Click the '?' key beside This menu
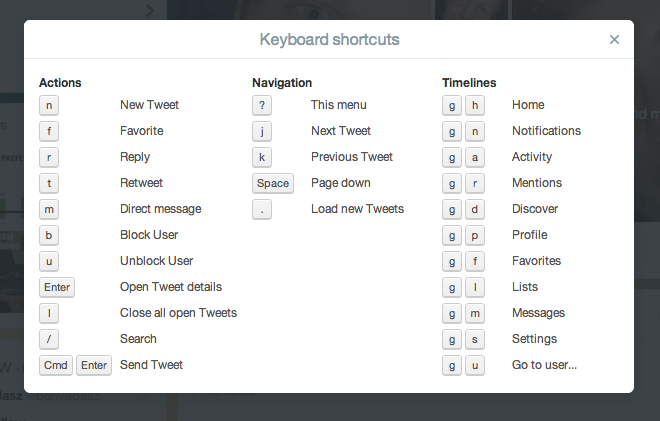Screen dimensions: 660x421 pos(262,105)
